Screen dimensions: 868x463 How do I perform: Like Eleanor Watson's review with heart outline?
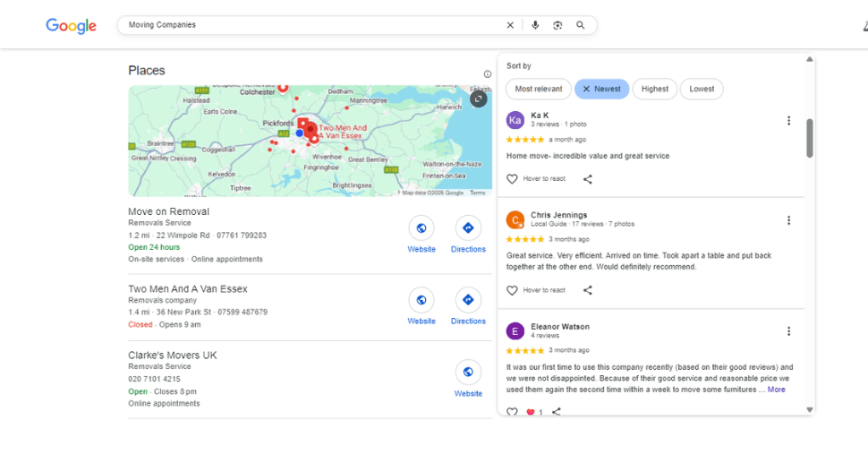tap(512, 411)
